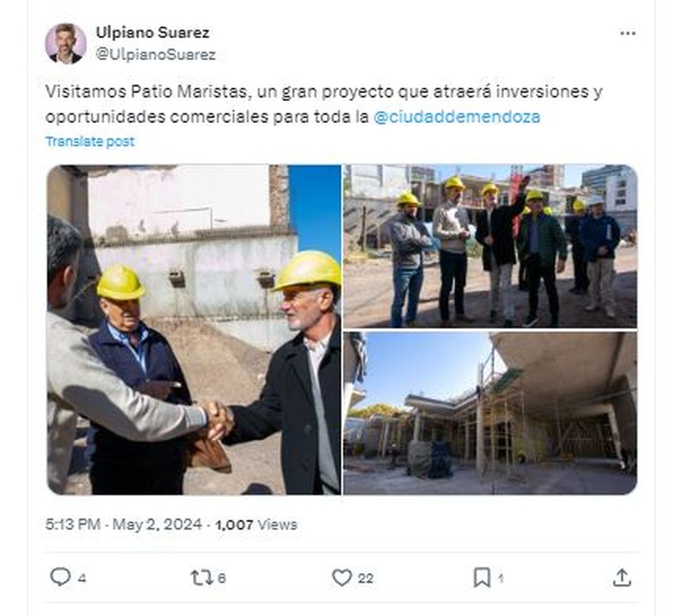View the 1,007 Views count
Viewport: 678px width, 616px height.
pos(256,525)
